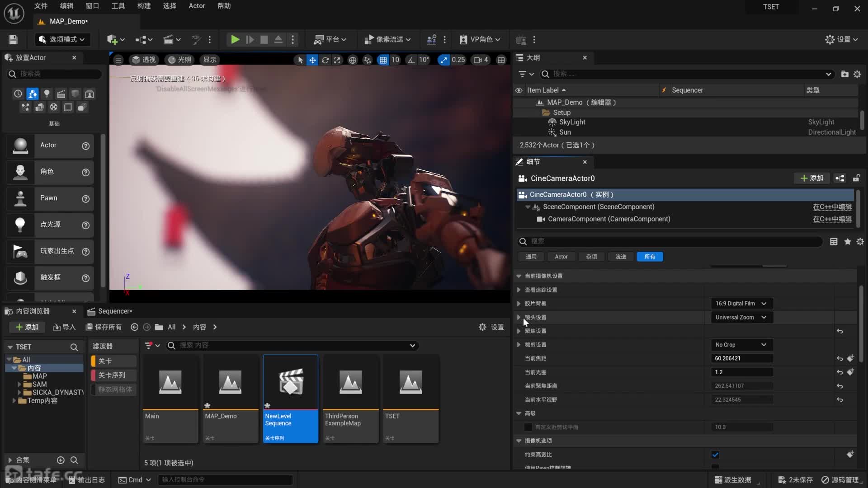Activate the translate gizmo tool

pos(312,60)
